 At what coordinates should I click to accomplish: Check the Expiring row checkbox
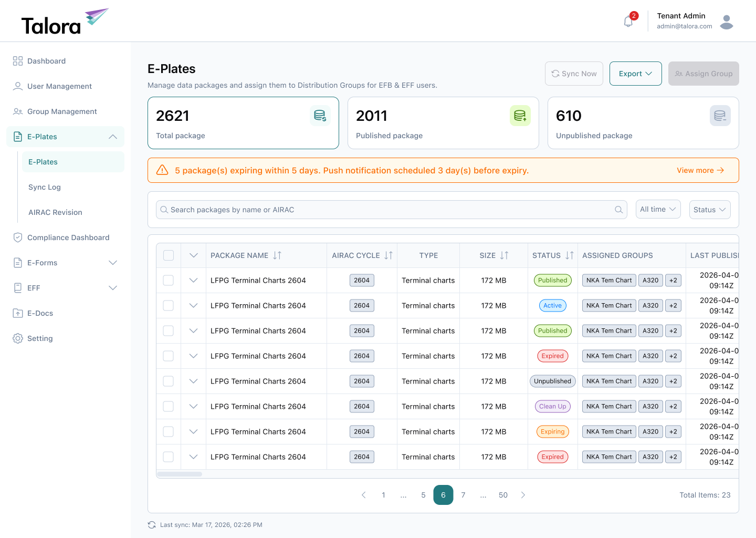click(x=169, y=432)
